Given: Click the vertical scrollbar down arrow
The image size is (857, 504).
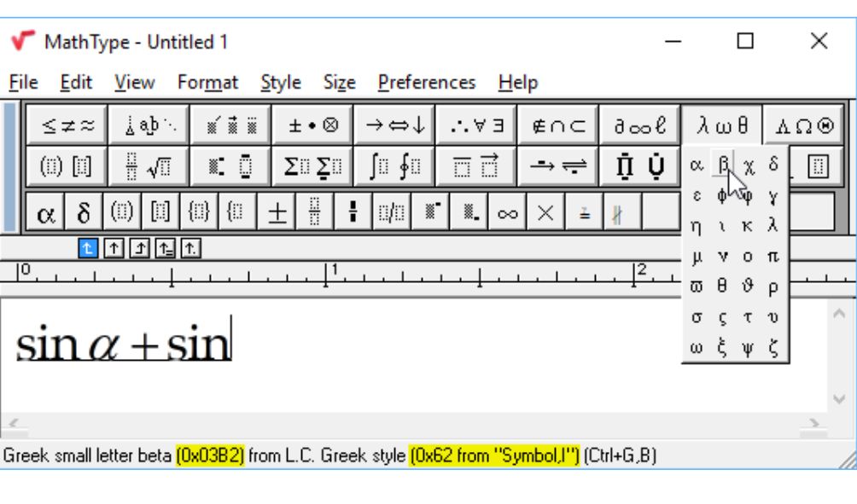Looking at the screenshot, I should [838, 398].
